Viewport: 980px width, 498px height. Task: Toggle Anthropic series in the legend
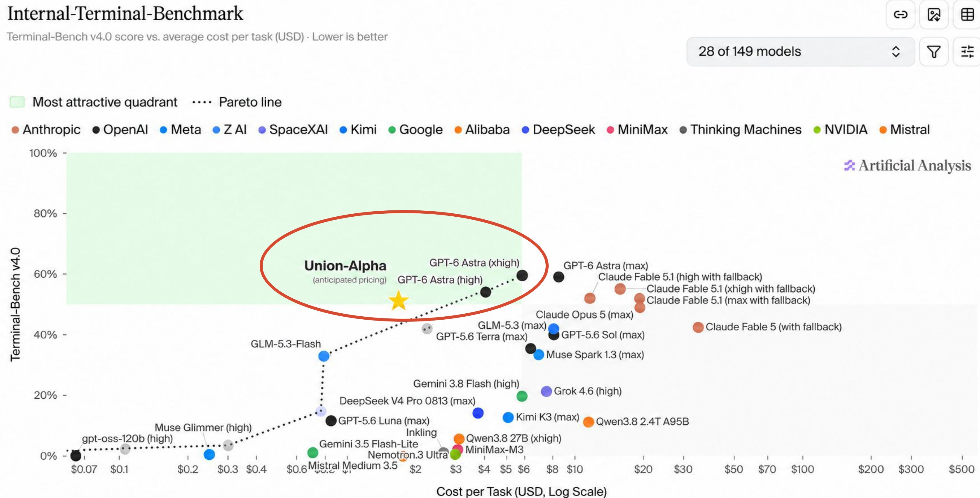coord(46,130)
